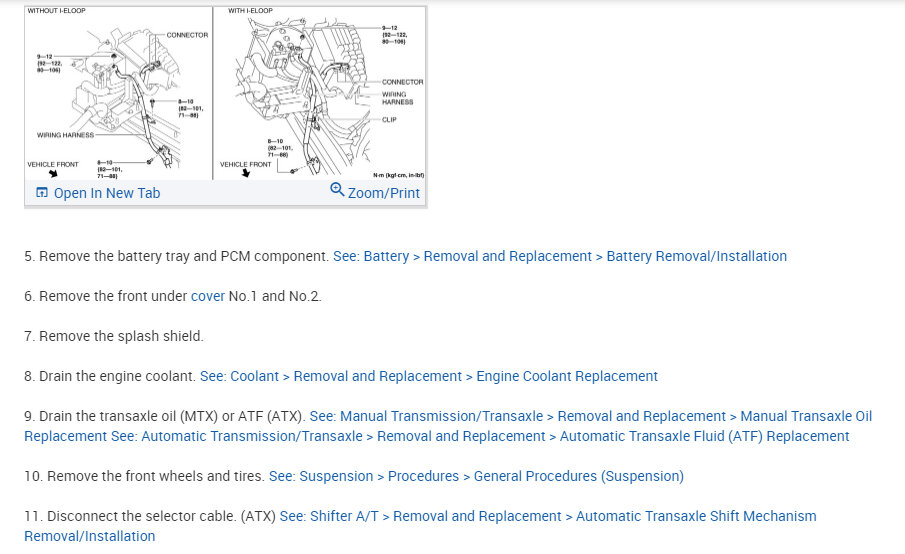The image size is (905, 554).
Task: Visit General Procedures (Suspension) link
Action: [x=490, y=476]
